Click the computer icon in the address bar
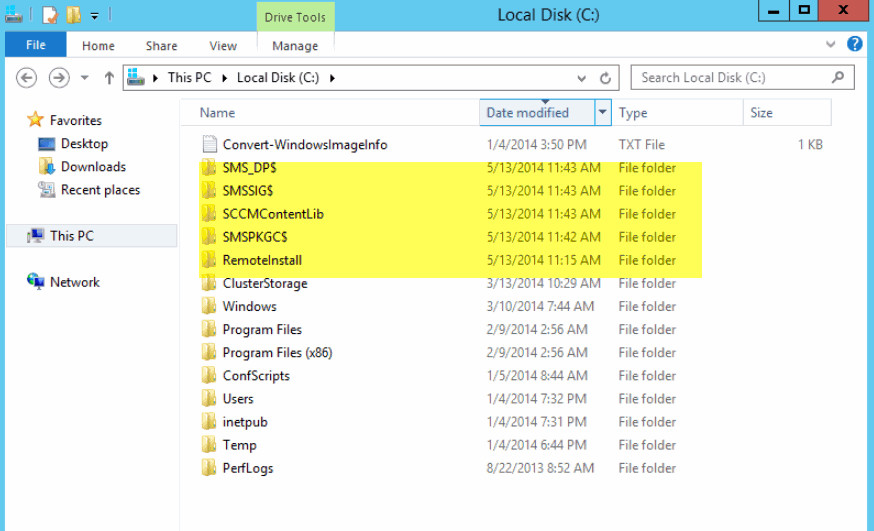The image size is (874, 531). click(135, 77)
